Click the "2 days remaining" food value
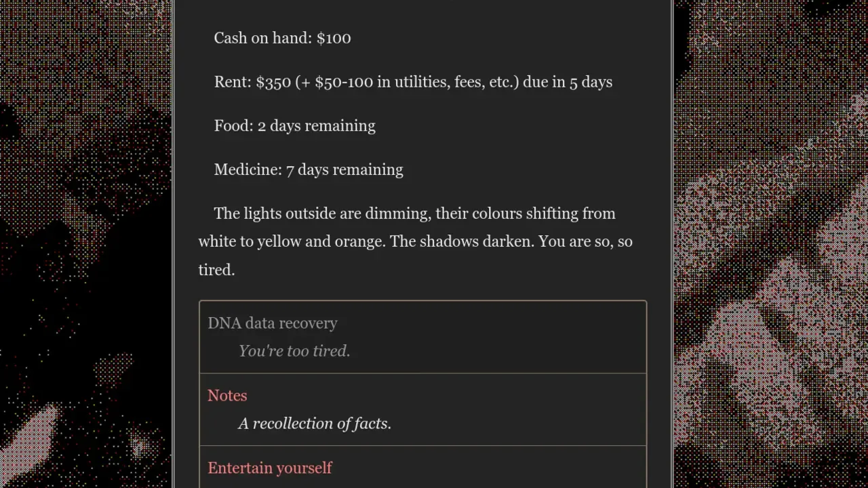The image size is (868, 488). pos(316,126)
